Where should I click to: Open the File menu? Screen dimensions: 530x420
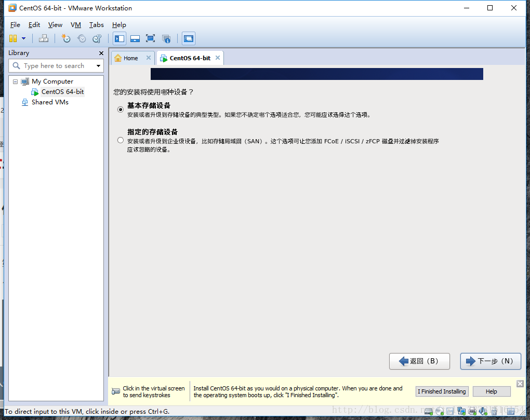[15, 24]
